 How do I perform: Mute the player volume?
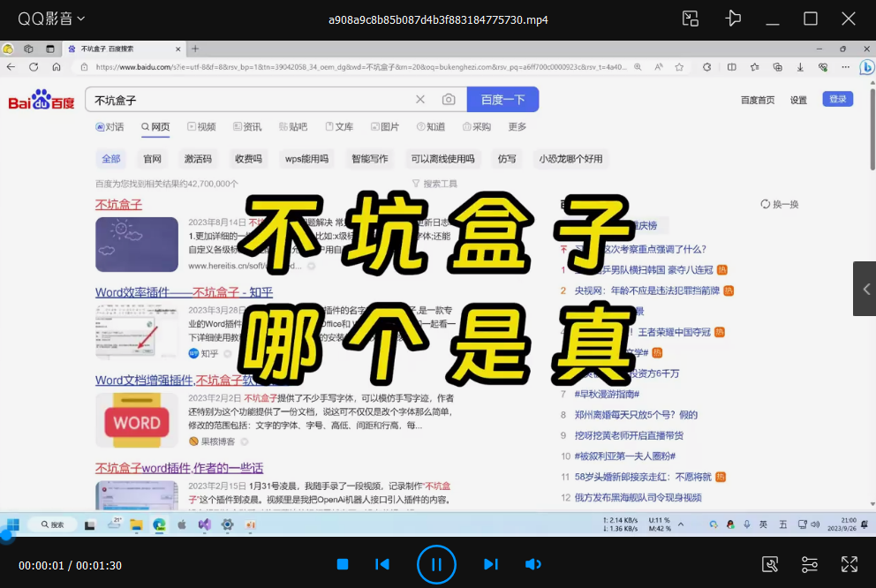(533, 564)
